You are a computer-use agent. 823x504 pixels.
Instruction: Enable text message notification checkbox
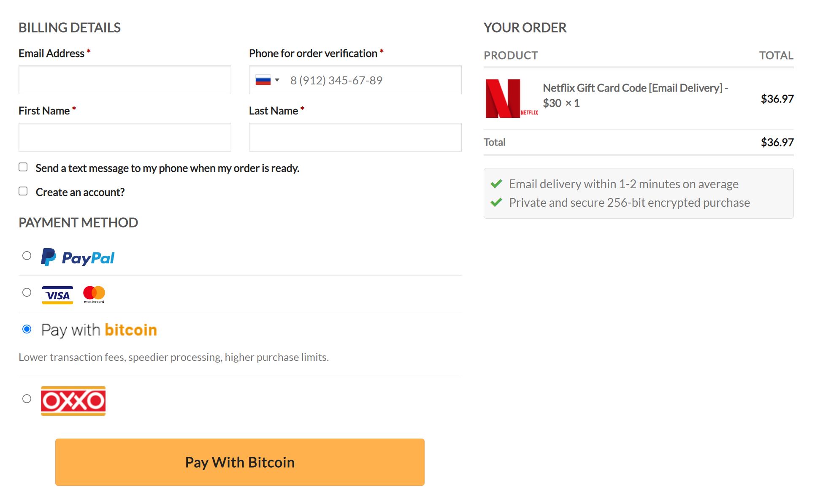(x=23, y=167)
